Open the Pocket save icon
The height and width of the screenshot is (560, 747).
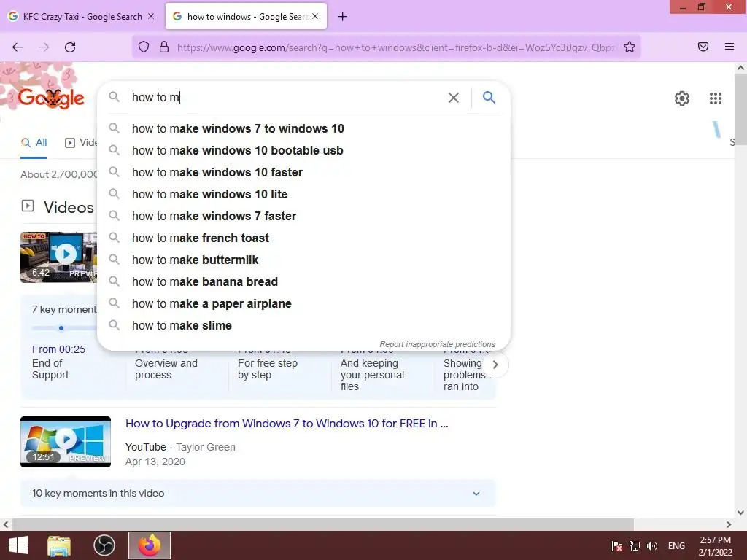tap(703, 47)
